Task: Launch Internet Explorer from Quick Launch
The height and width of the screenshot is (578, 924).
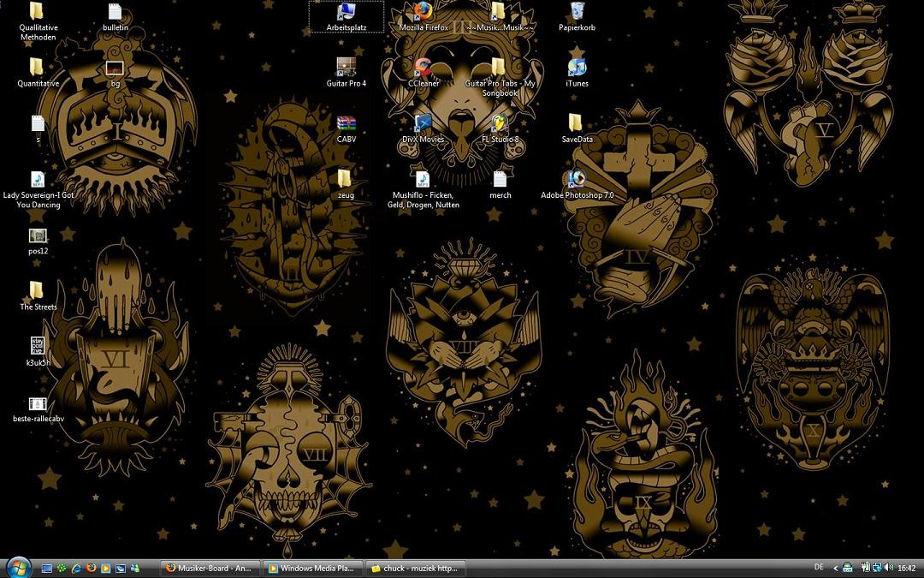Action: click(x=77, y=569)
